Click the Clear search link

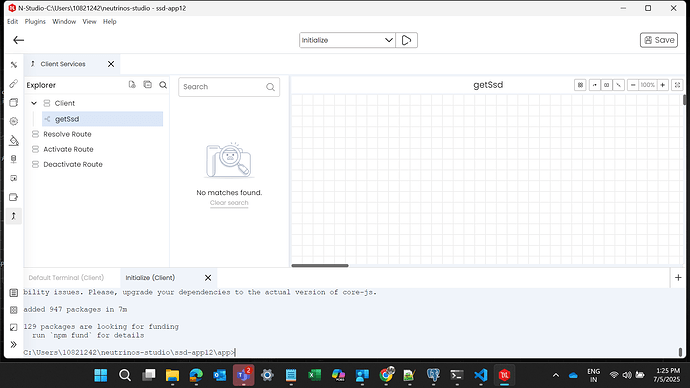229,203
